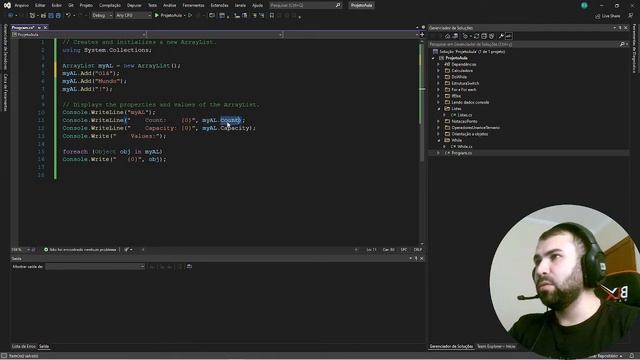Click the Live Share button label
The image size is (640, 360).
611,16
